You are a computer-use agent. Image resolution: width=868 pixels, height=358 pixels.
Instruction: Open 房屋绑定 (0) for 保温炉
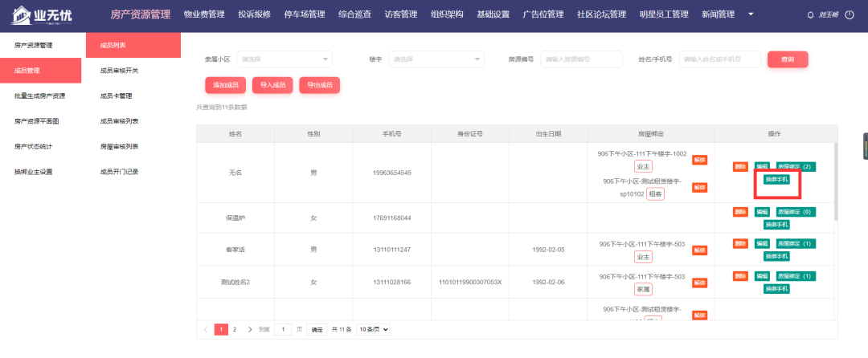[x=796, y=212]
